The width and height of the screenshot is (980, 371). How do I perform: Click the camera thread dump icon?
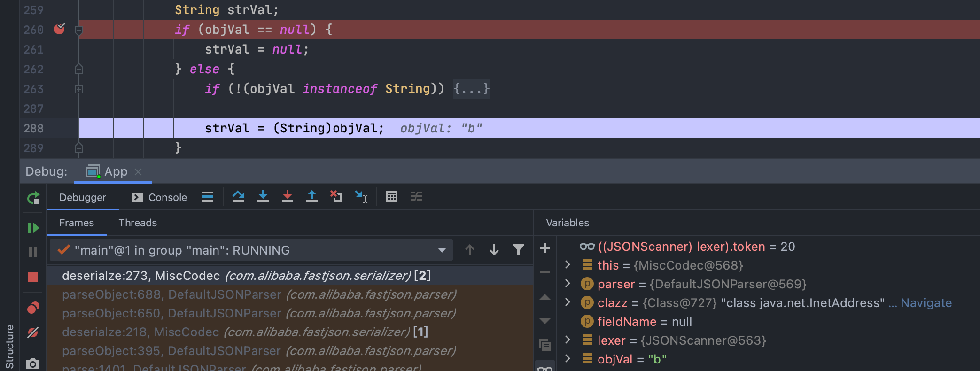tap(33, 363)
